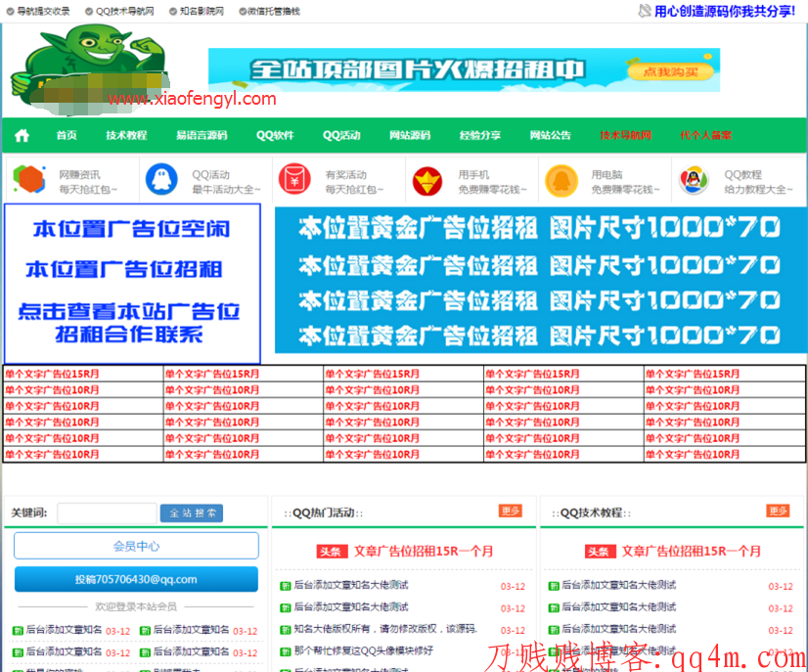The image size is (808, 672).
Task: Open 经验分享 menu item
Action: tap(480, 136)
